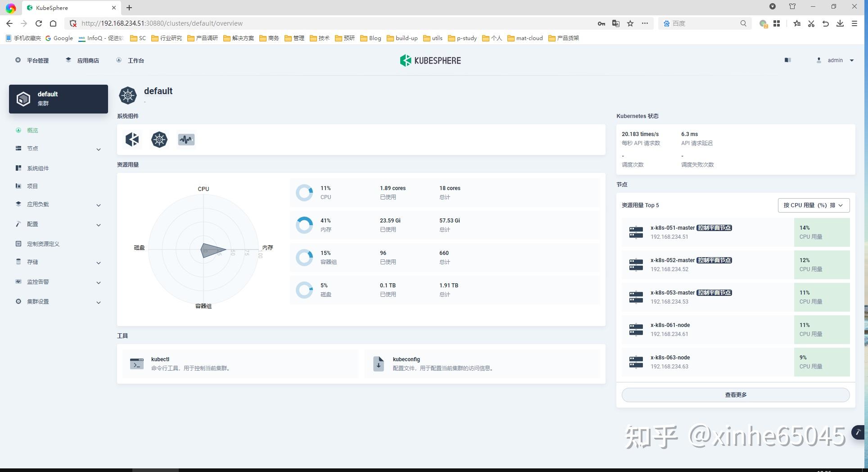The width and height of the screenshot is (868, 472).
Task: Click the KubeSphere browser tab
Action: coord(71,8)
